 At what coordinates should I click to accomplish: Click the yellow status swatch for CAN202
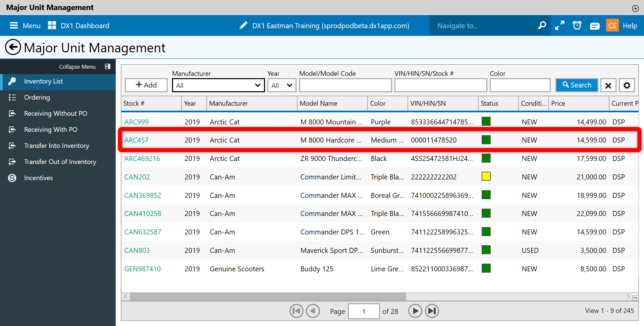486,176
